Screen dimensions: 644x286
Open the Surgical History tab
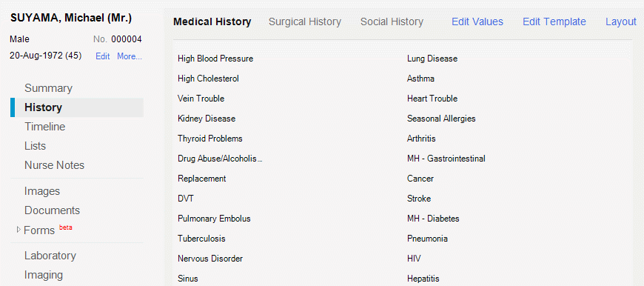(305, 21)
